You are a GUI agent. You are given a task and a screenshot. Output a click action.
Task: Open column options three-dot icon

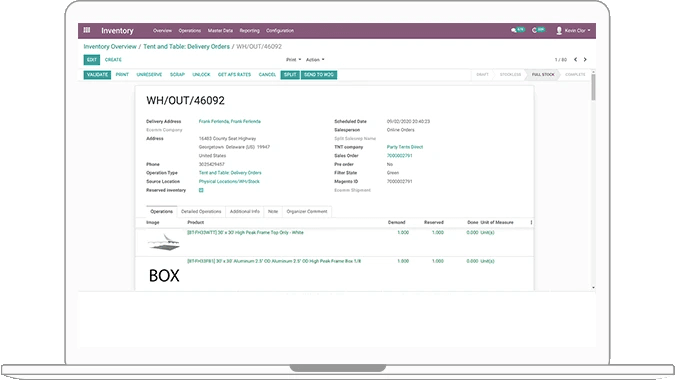[x=531, y=222]
